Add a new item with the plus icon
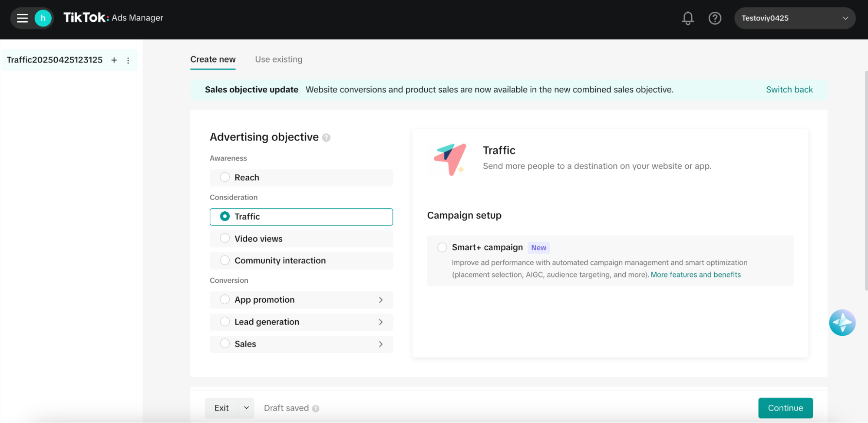Viewport: 868px width, 423px height. [114, 60]
